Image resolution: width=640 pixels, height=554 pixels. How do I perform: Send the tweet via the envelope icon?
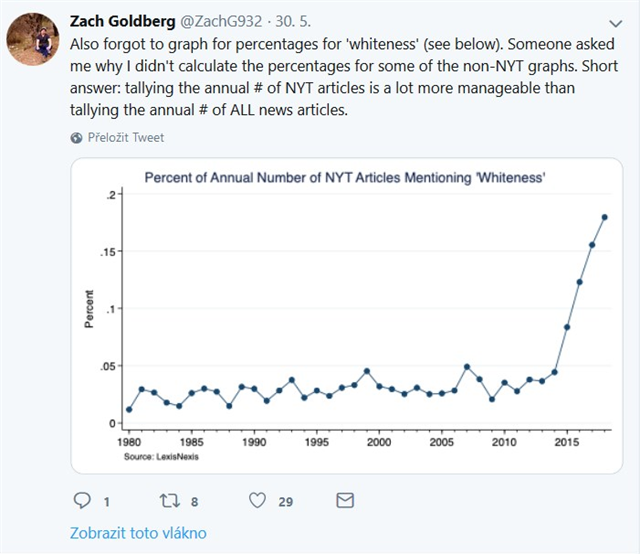coord(345,501)
